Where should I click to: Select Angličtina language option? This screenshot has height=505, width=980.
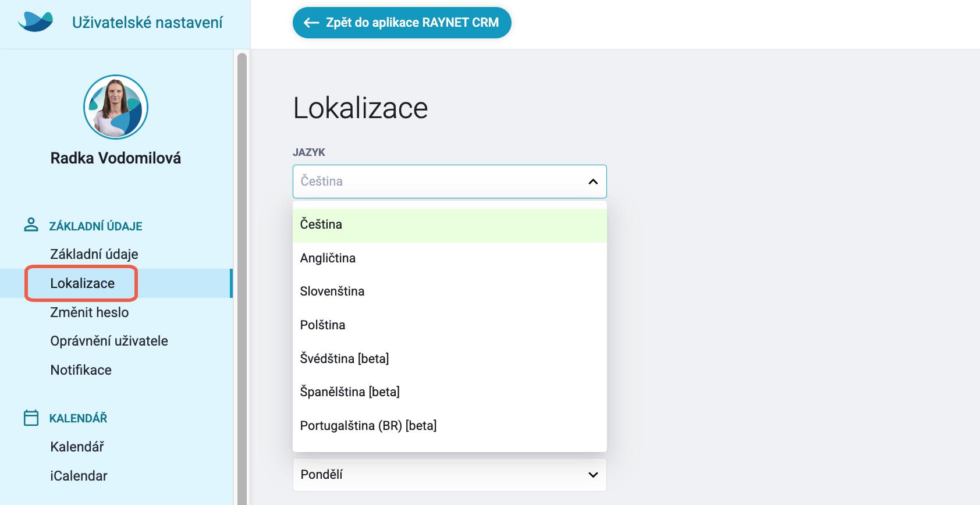pyautogui.click(x=449, y=258)
